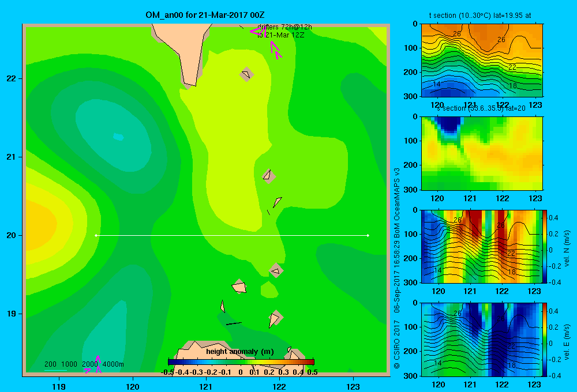Pick the vel. N color scale bar
Screen dimensions: 577x392
point(545,246)
